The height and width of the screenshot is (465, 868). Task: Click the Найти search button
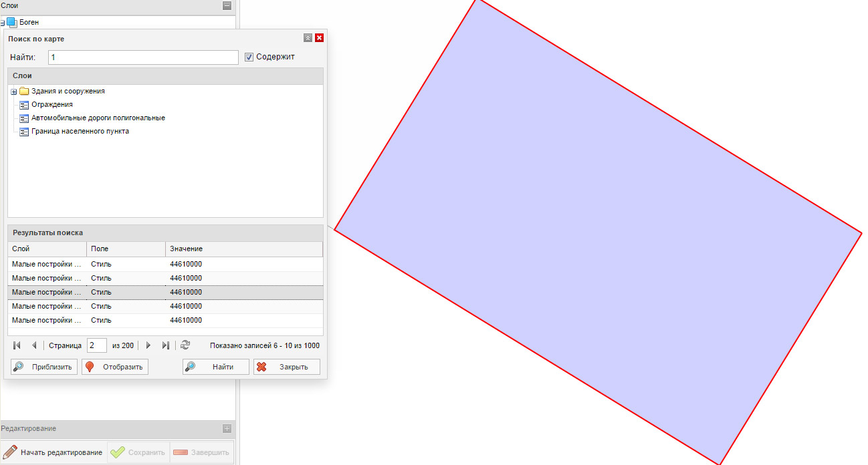tap(216, 367)
